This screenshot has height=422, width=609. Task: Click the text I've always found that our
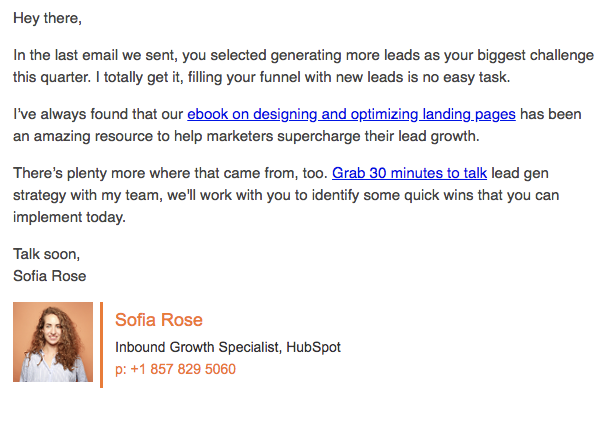pos(98,114)
